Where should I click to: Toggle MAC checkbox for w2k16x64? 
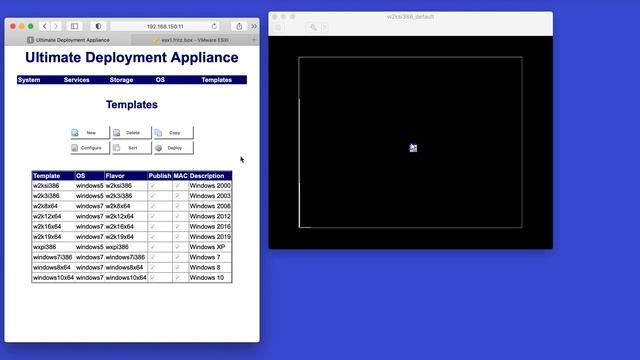click(178, 226)
